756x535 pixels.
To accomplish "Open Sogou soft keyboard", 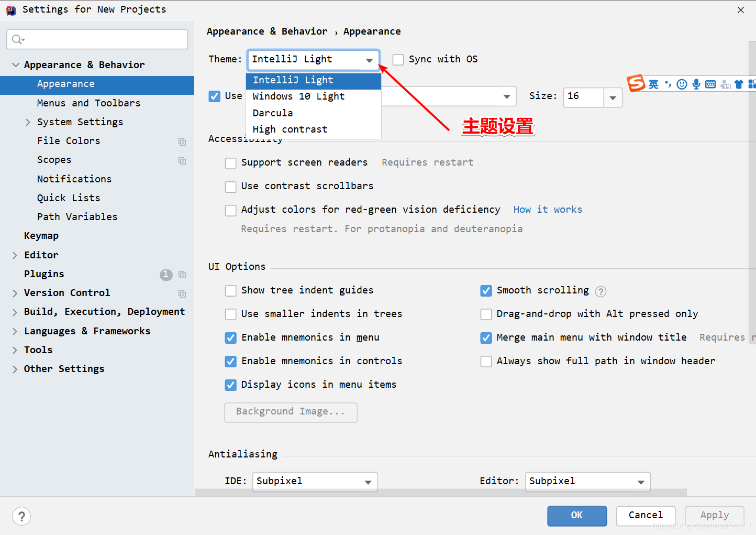I will point(710,84).
